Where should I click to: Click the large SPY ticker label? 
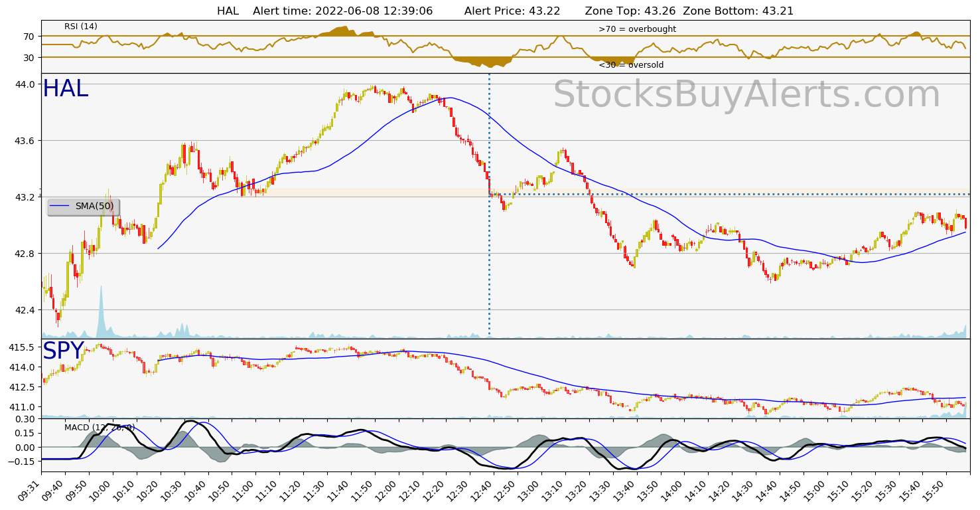click(x=64, y=351)
